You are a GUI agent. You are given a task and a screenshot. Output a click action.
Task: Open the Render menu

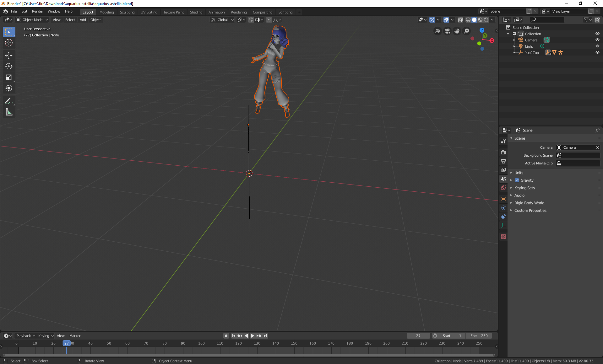click(x=37, y=11)
